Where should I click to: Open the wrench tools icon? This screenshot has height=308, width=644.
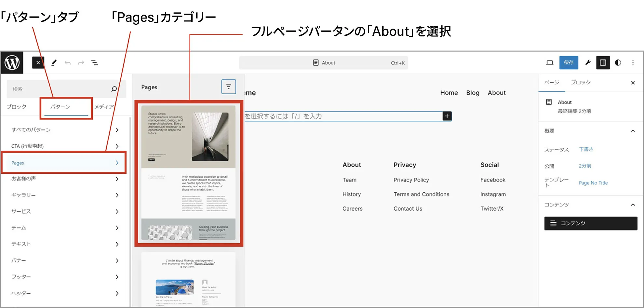[588, 62]
